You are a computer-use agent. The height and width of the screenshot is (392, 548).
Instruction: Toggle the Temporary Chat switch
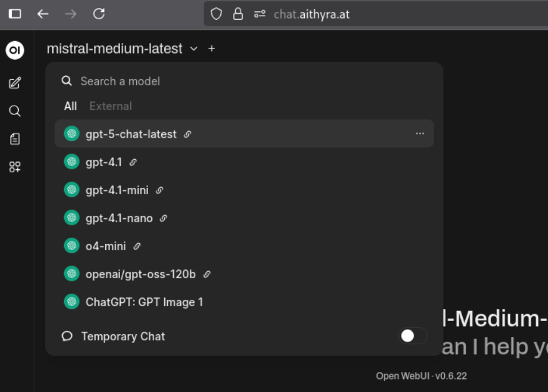[x=412, y=336]
